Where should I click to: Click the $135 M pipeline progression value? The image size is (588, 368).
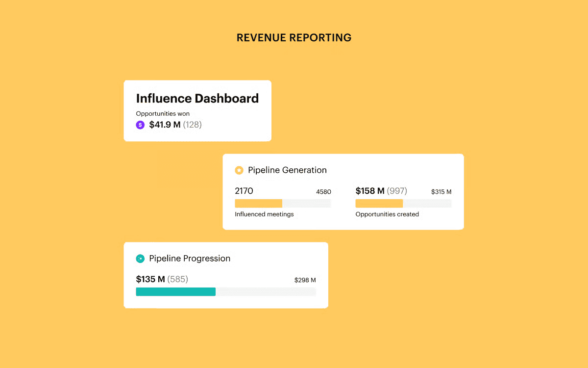click(x=150, y=280)
